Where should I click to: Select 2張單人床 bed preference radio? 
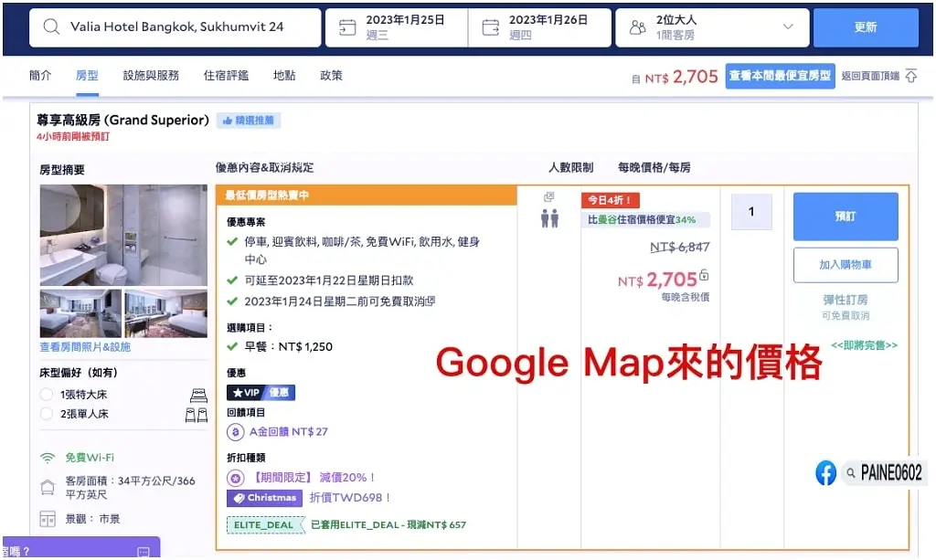[46, 414]
